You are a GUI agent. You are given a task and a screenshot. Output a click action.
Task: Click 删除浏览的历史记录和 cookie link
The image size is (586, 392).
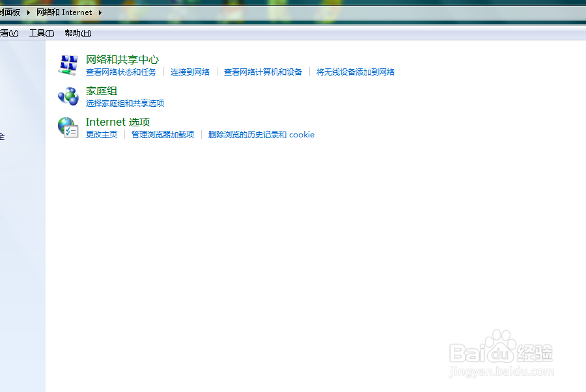[x=261, y=135]
